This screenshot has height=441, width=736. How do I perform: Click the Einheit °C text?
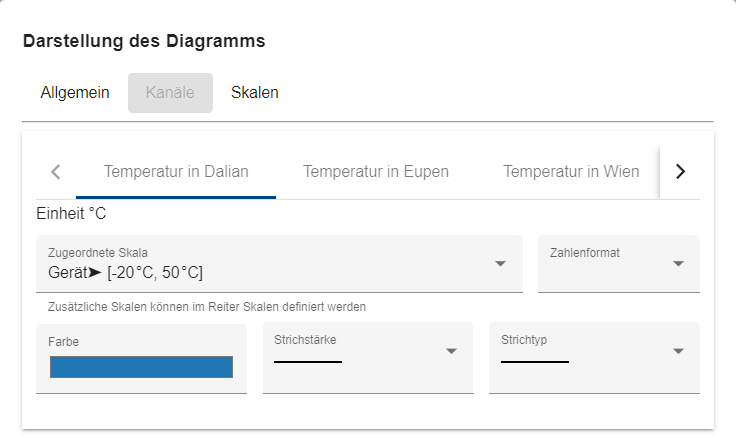click(x=71, y=213)
